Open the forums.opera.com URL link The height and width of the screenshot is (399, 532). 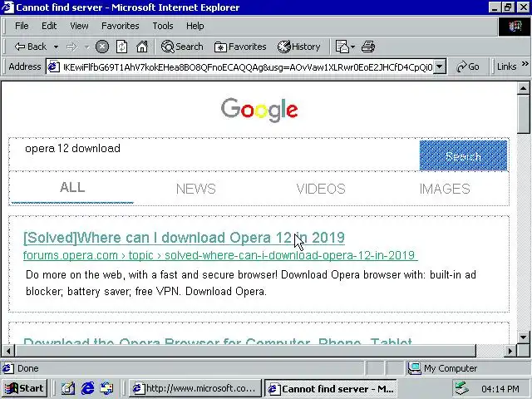220,255
